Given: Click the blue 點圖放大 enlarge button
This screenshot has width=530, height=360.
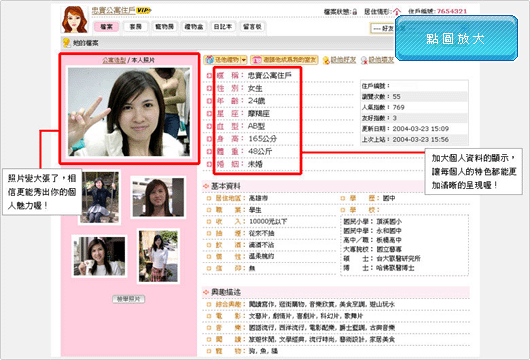Looking at the screenshot, I should (x=456, y=38).
